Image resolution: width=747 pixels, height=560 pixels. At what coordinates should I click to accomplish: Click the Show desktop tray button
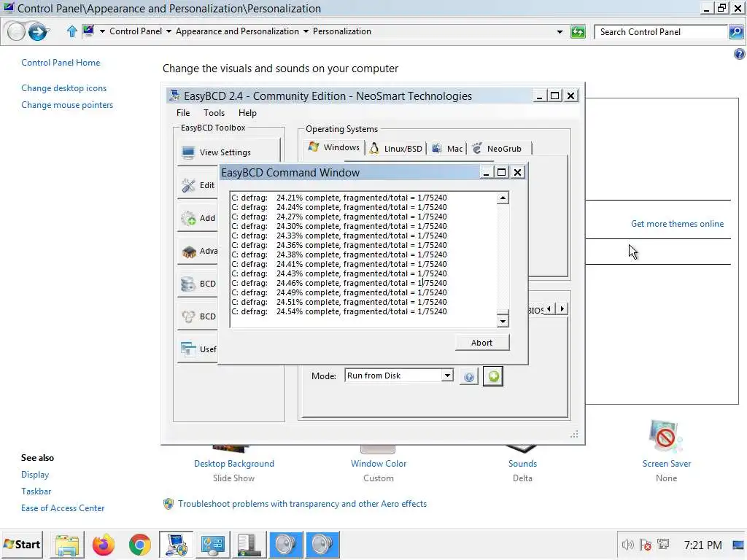tap(738, 545)
